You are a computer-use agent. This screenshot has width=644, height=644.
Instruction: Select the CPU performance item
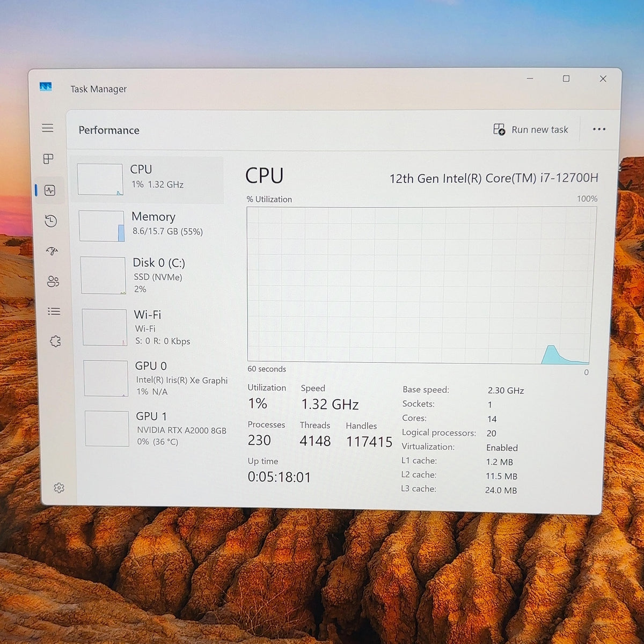[147, 179]
